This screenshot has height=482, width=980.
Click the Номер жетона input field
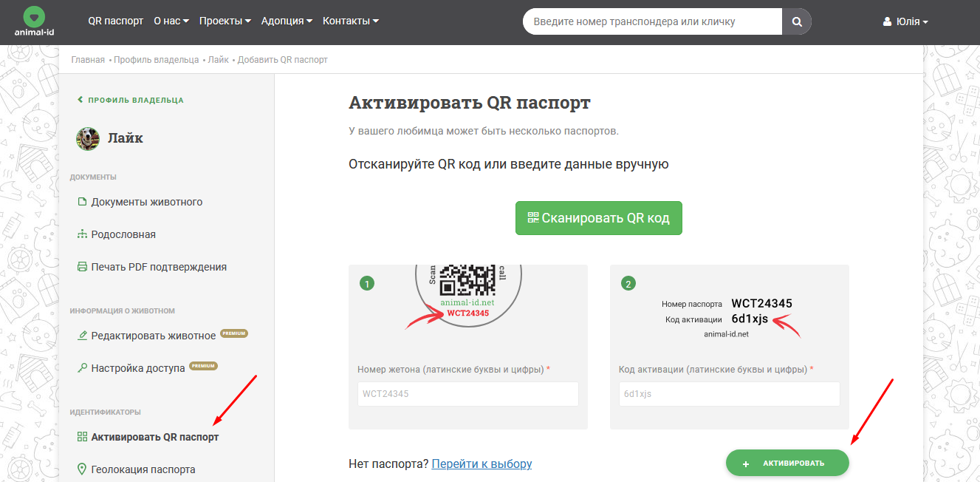tap(467, 394)
